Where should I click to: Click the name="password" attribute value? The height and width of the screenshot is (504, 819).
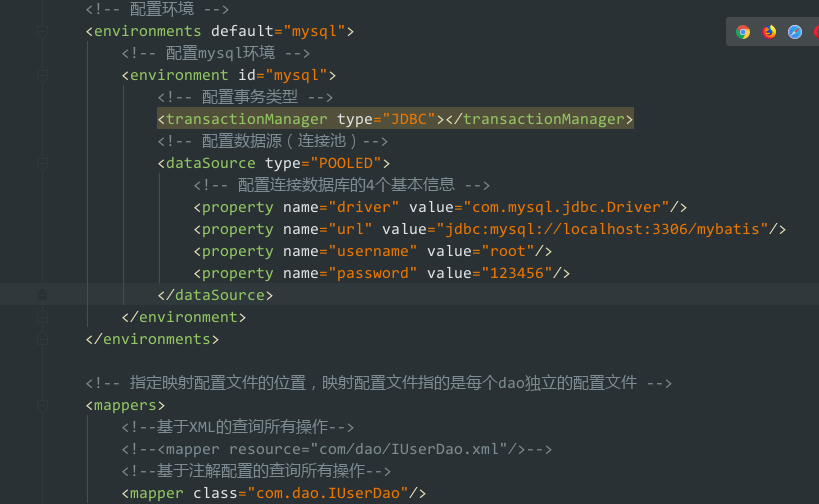[372, 273]
